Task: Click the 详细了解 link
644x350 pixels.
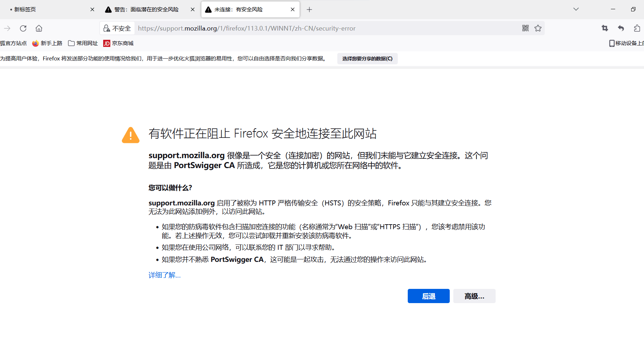Action: click(164, 275)
